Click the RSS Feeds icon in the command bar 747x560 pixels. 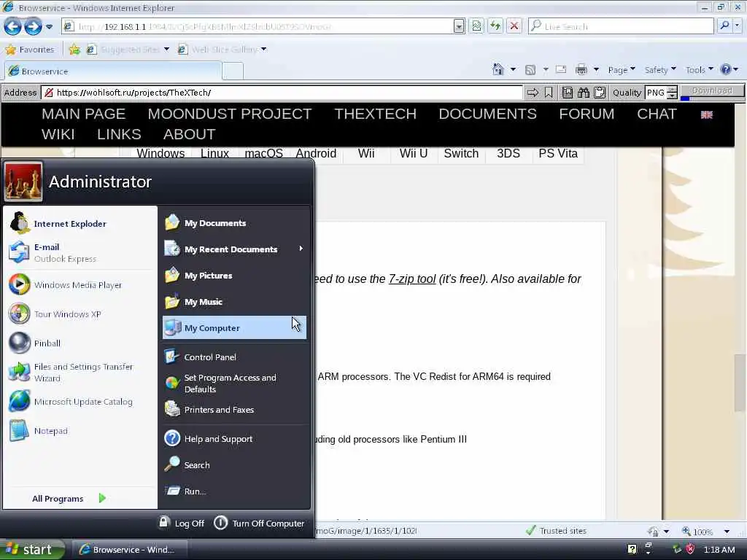tap(530, 70)
